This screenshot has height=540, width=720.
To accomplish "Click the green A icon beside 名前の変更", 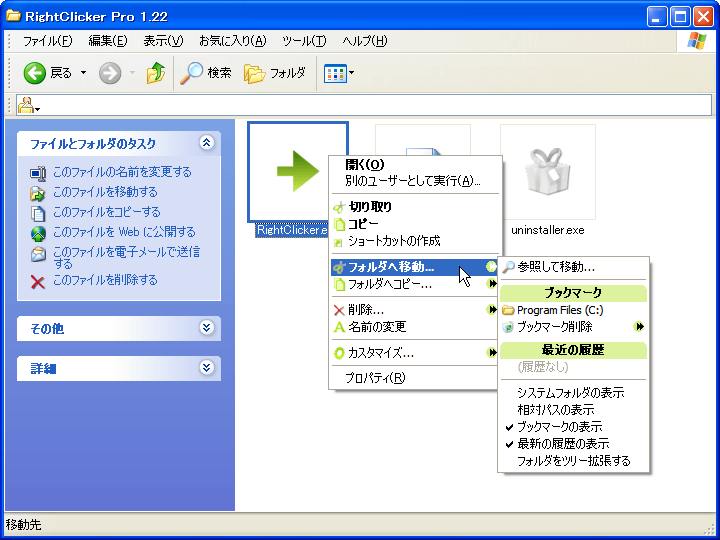I will point(339,327).
